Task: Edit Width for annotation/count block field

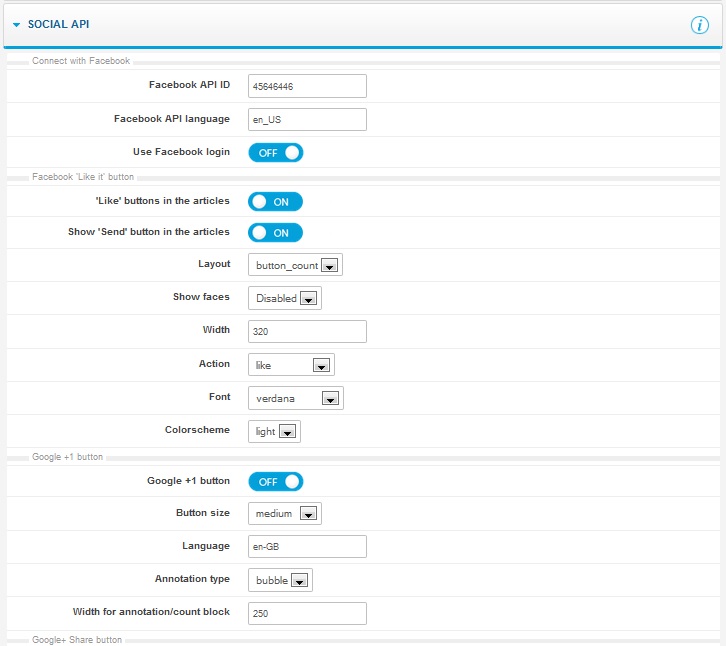Action: [307, 614]
